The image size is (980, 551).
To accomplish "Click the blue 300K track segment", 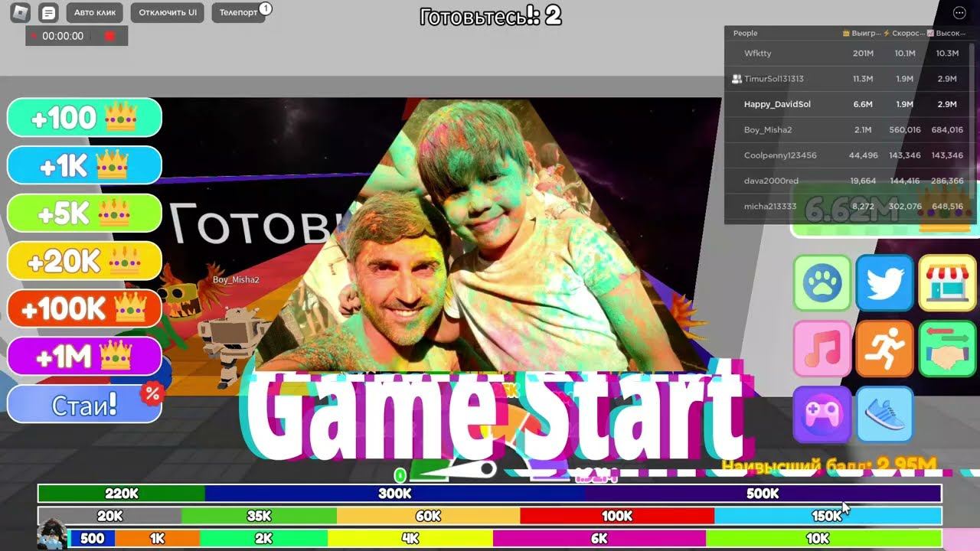I will click(x=395, y=494).
